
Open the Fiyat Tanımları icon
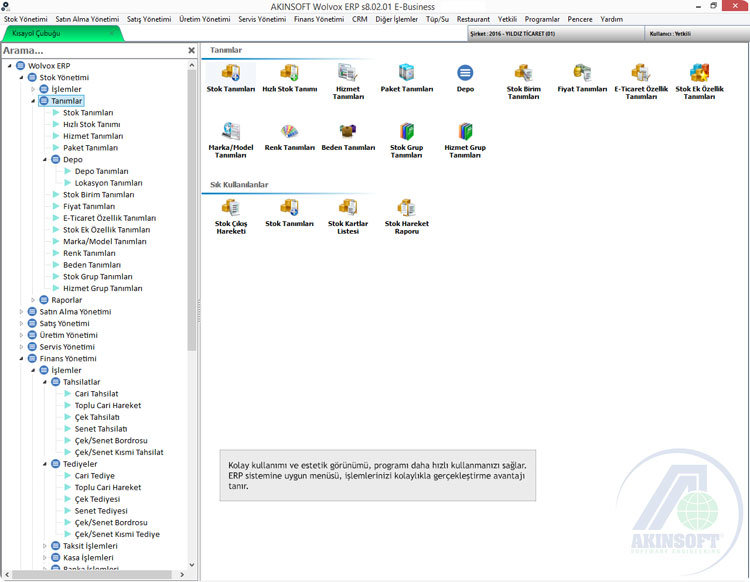point(582,78)
